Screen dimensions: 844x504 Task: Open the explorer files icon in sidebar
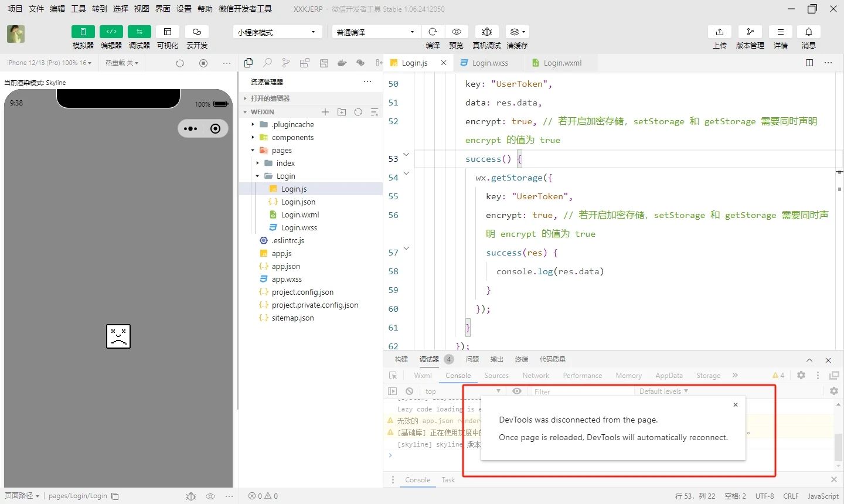(249, 63)
